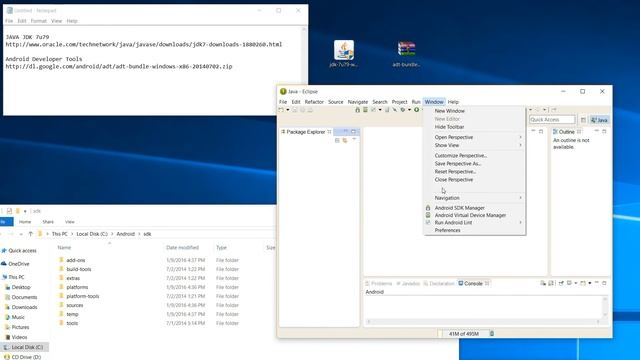The image size is (640, 360).
Task: Open dropdown arrow next to New icon
Action: [x=287, y=110]
